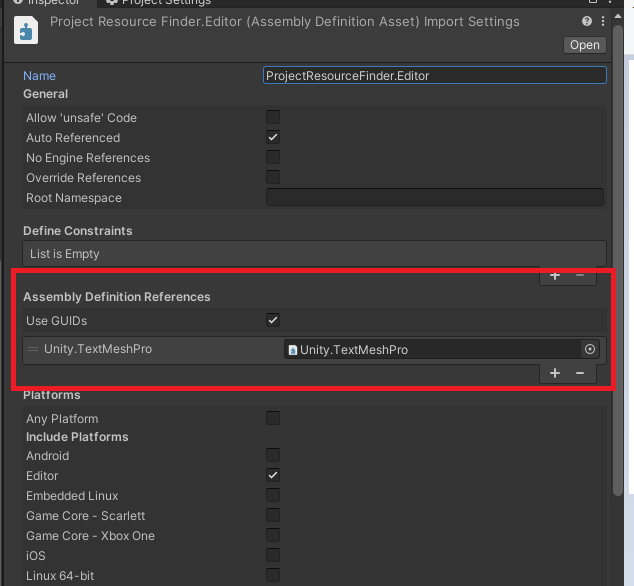Screen dimensions: 634x586
Task: Check the iOS platform checkbox
Action: pyautogui.click(x=273, y=555)
